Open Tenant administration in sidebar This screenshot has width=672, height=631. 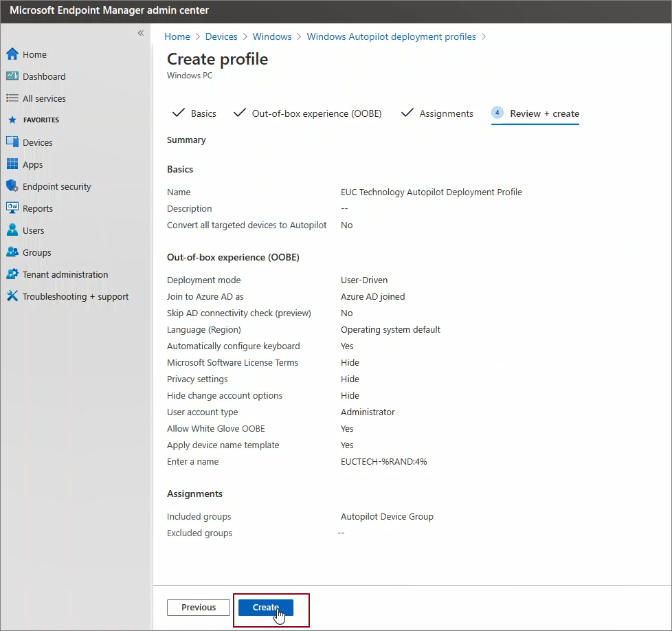click(x=65, y=274)
